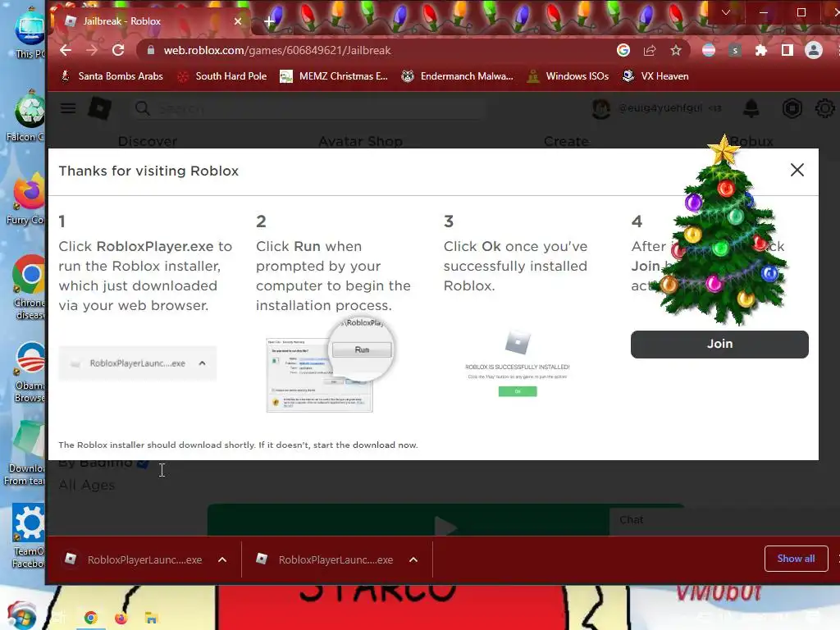Open the Roblox hamburger menu
This screenshot has width=840, height=630.
pyautogui.click(x=68, y=108)
